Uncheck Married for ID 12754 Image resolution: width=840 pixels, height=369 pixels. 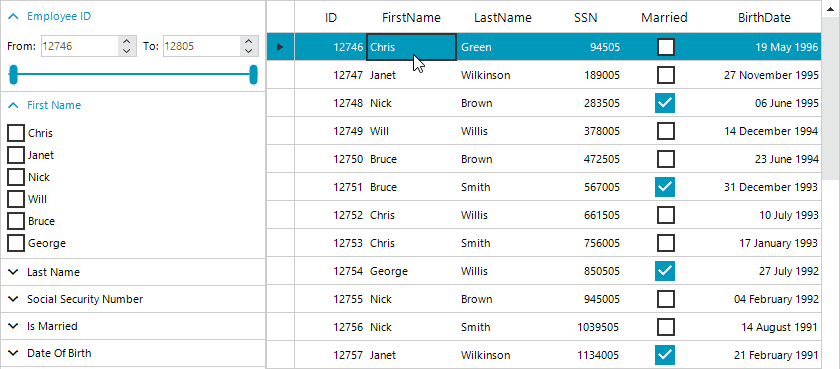click(x=665, y=271)
